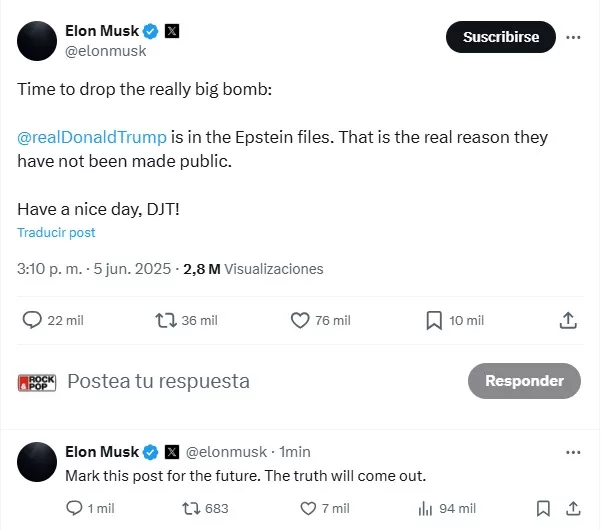This screenshot has width=603, height=530.
Task: Bookmark the "Mark this post" reply
Action: 543,508
